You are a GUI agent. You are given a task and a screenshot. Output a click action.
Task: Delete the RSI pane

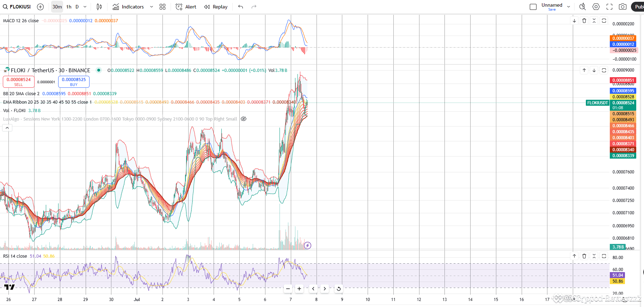tap(584, 256)
